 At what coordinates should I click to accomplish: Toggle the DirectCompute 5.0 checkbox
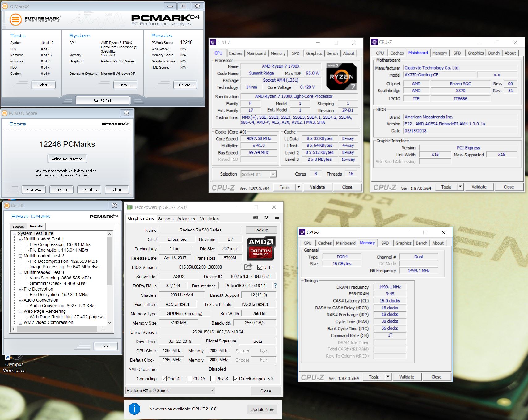coord(236,379)
